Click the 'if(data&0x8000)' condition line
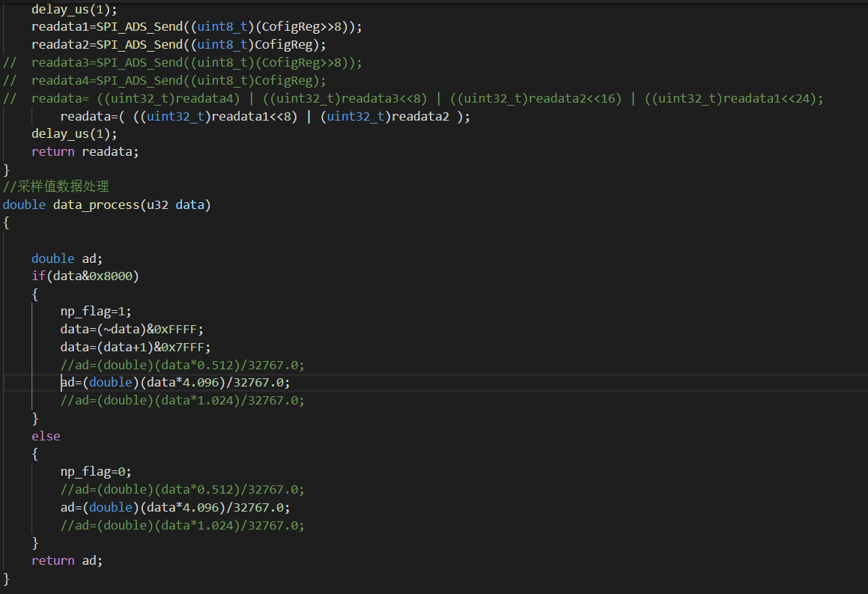This screenshot has height=594, width=868. coord(85,276)
